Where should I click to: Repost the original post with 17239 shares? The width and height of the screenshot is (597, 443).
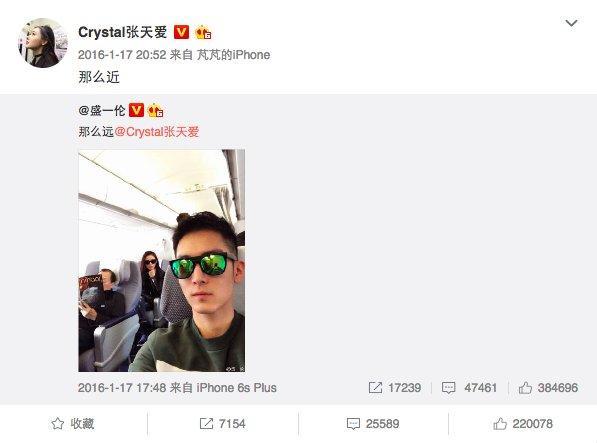point(395,388)
